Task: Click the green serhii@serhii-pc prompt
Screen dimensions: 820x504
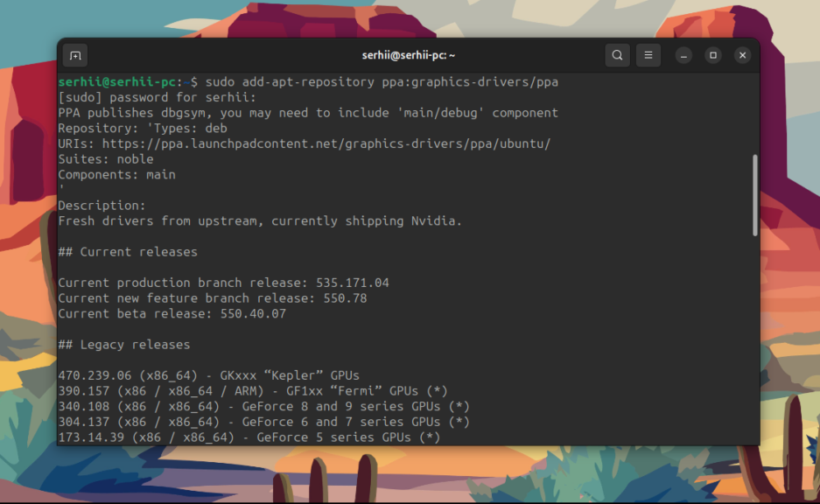Action: 116,82
